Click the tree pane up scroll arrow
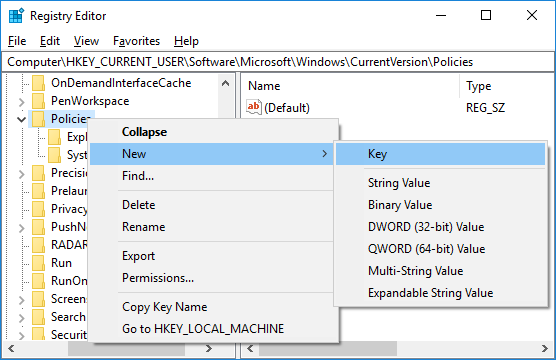Viewport: 556px width, 360px height. pyautogui.click(x=226, y=83)
